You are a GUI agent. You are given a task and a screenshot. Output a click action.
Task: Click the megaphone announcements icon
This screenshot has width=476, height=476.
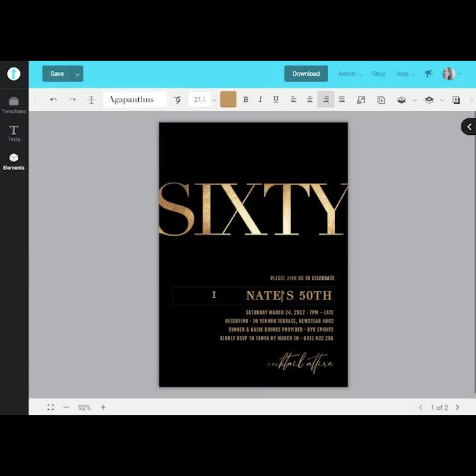tap(428, 73)
